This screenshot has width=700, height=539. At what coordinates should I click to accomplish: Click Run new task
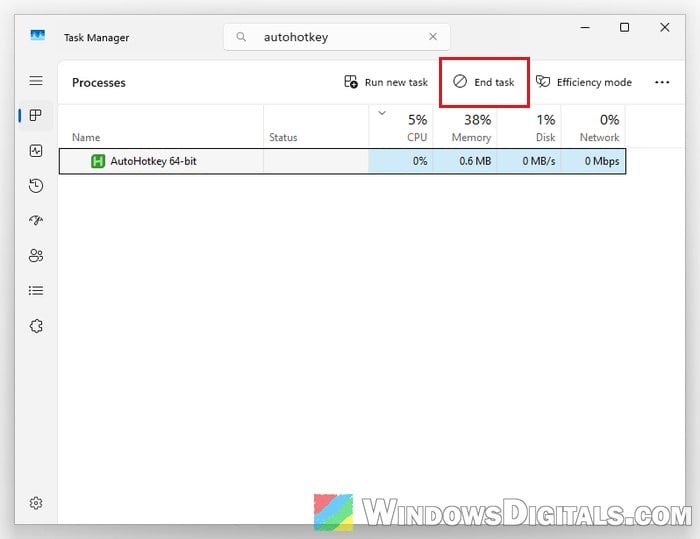(386, 82)
